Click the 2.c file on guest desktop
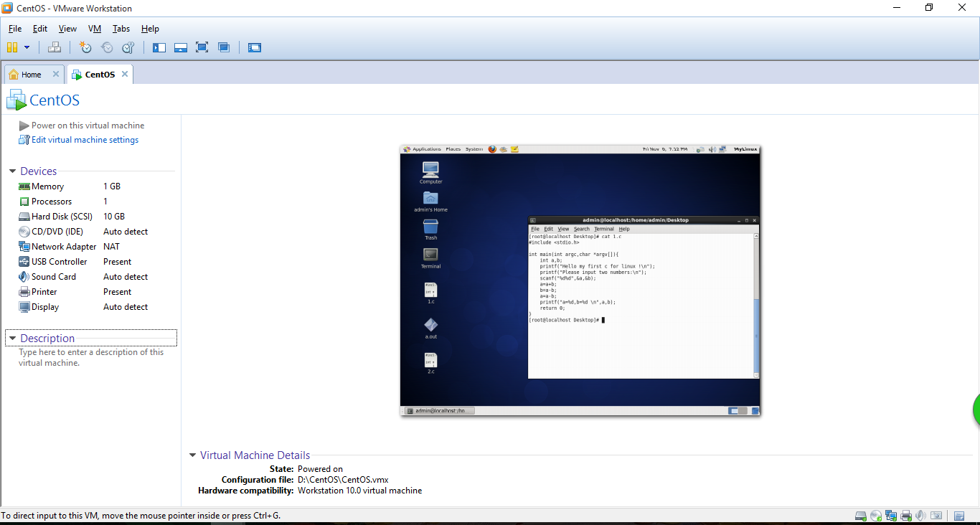Viewport: 980px width, 525px height. (x=430, y=363)
